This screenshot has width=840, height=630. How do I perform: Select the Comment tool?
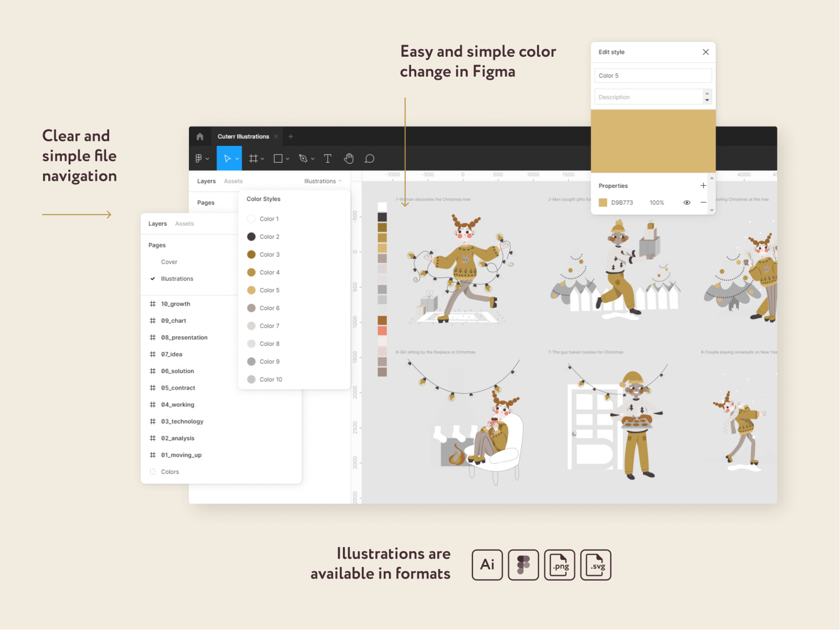(370, 159)
